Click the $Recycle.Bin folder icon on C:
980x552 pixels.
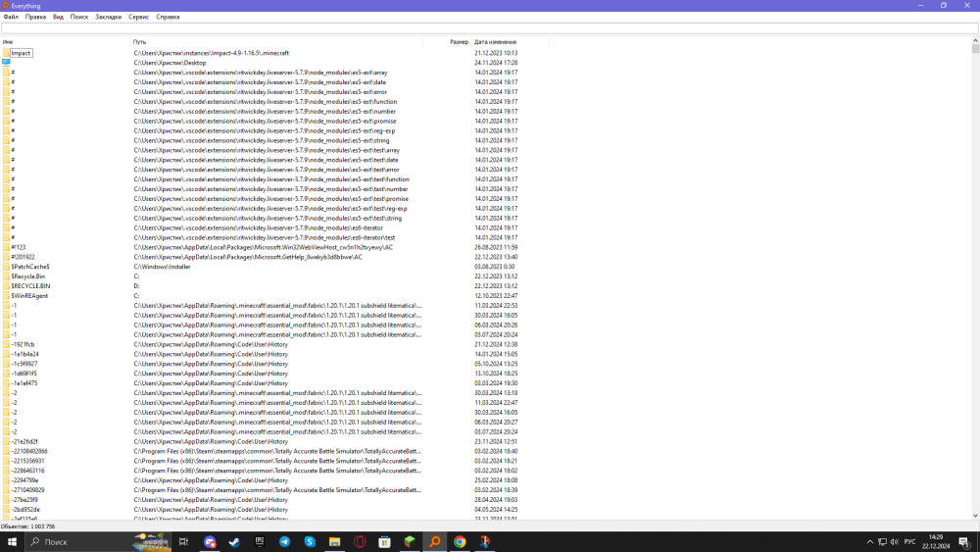pos(6,276)
